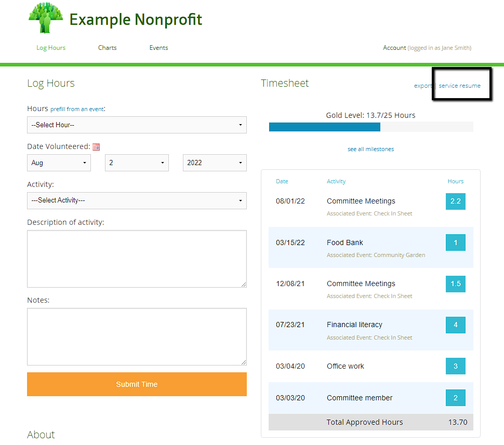Click the 4 hours badge for Financial literacy
Screen dimensions: 504x445
tap(455, 325)
